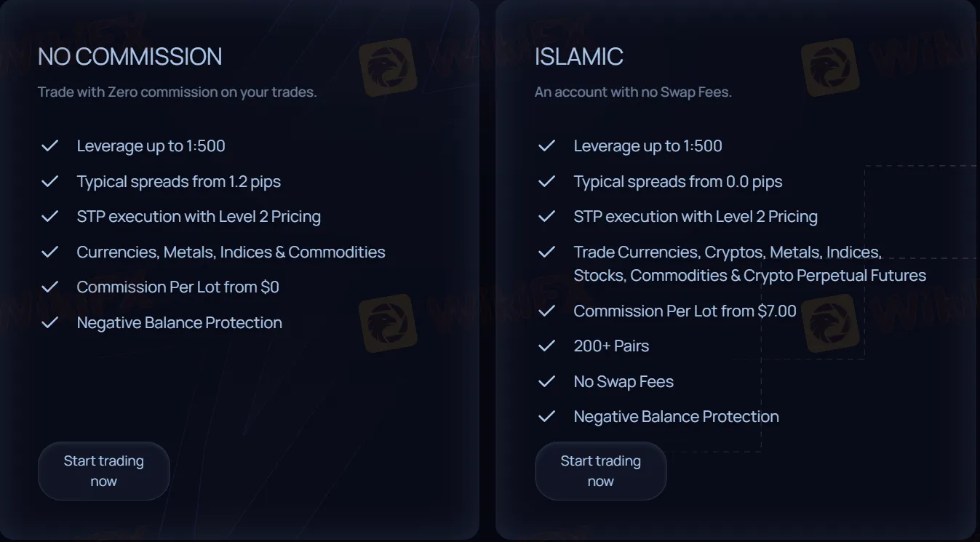Click checkmark beside Commission Per Lot from $0
Screen dimensions: 980x542
coord(49,287)
